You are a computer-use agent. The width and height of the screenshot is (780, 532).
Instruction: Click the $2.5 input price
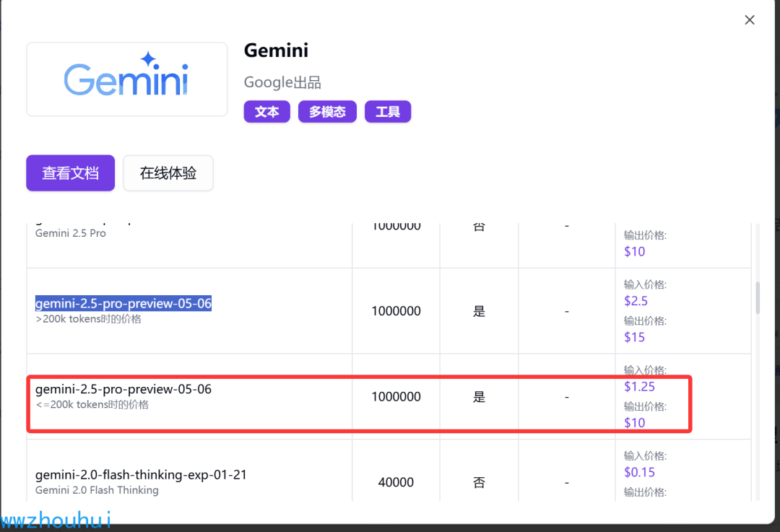point(636,301)
